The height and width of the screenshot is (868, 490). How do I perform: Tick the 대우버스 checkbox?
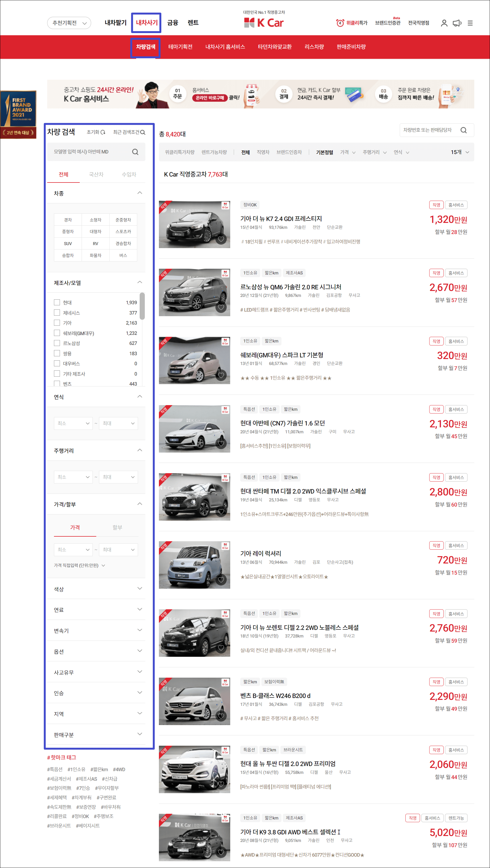[x=57, y=363]
